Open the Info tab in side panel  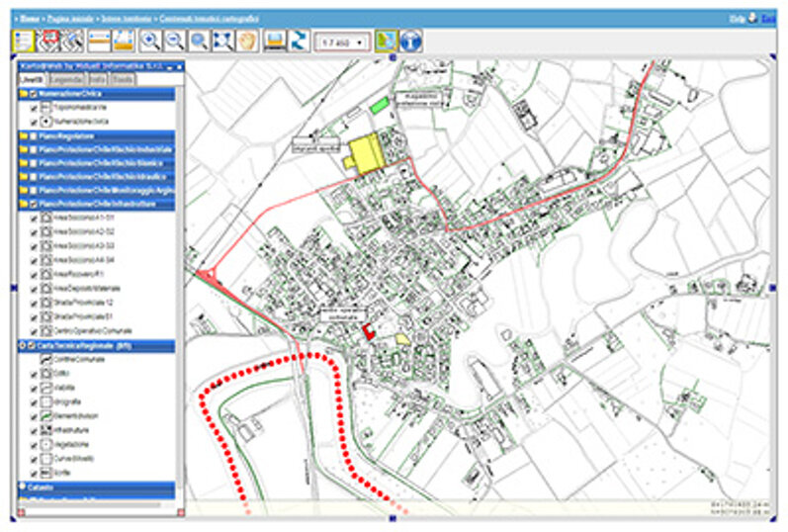click(97, 79)
